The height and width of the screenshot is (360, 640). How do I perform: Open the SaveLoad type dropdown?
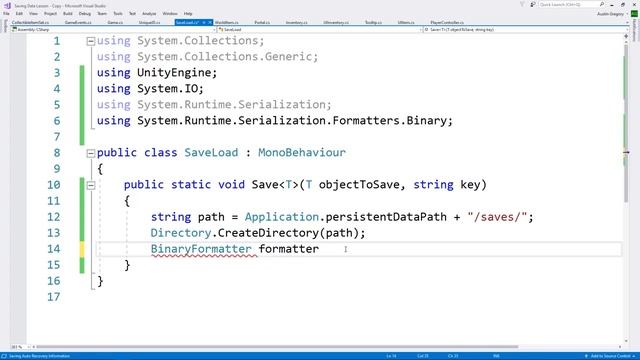pyautogui.click(x=319, y=30)
